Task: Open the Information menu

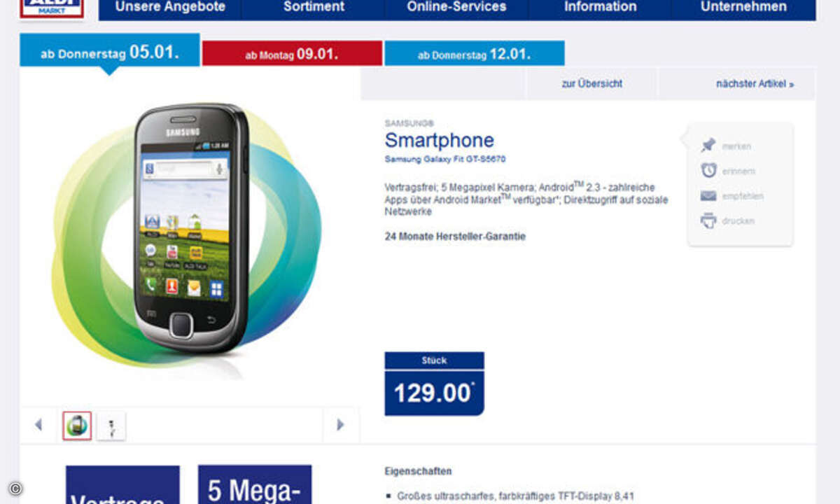Action: pos(600,8)
